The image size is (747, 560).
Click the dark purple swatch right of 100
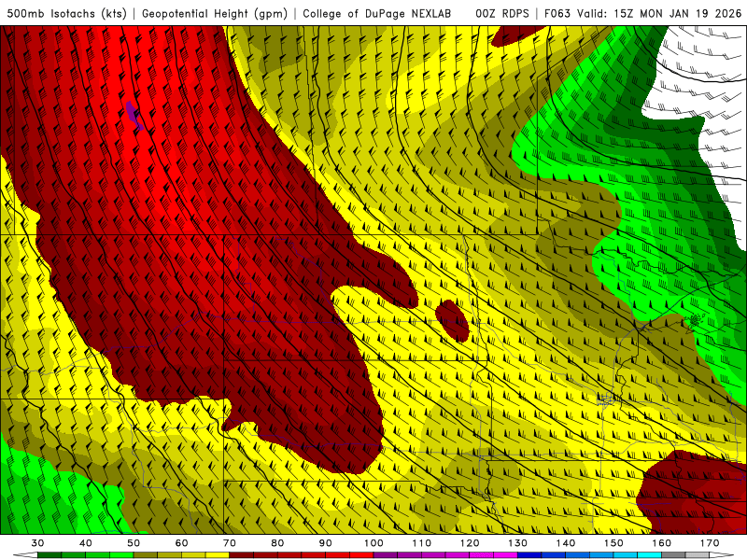click(x=386, y=554)
